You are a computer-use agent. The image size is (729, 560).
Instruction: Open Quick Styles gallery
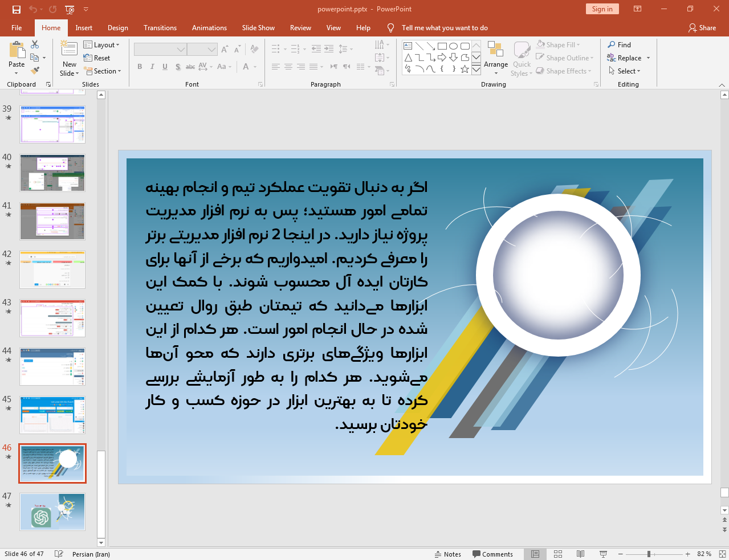click(522, 59)
